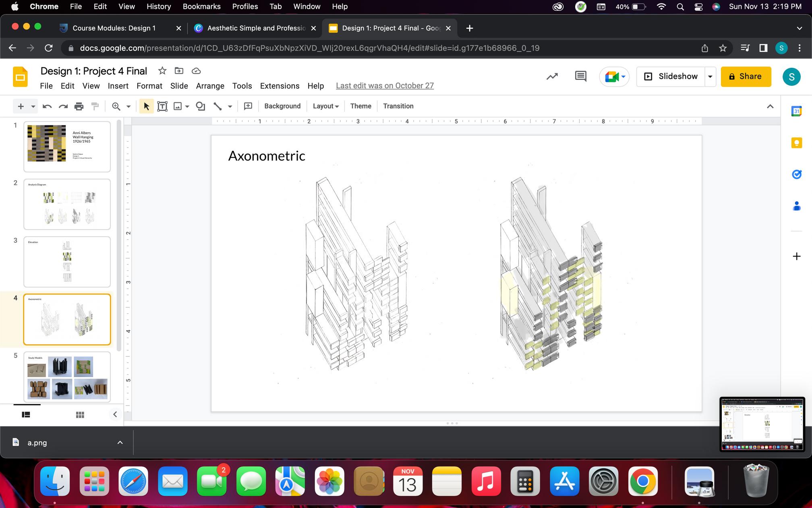
Task: Click the undo arrow
Action: (47, 106)
